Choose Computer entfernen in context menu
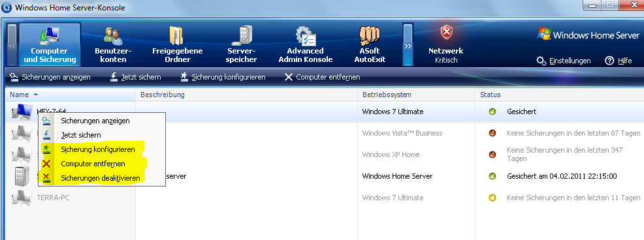The height and width of the screenshot is (240, 644). point(102,164)
